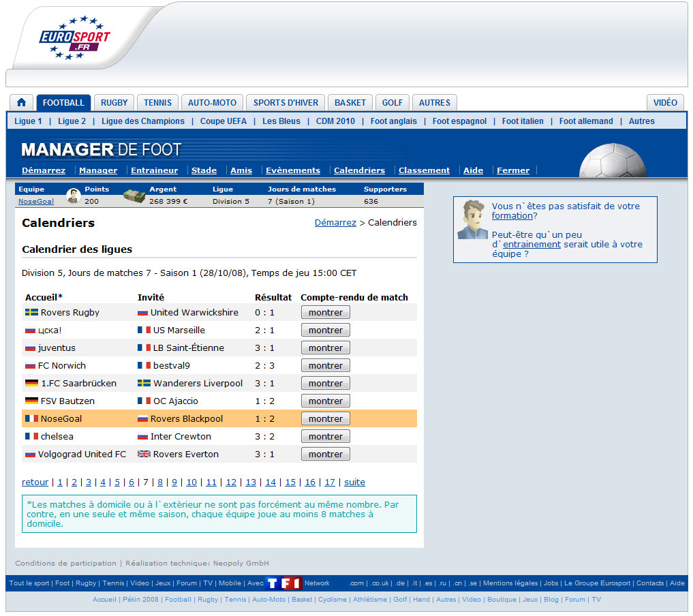Click the French flag beside NoseGoal row
693x616 pixels.
31,418
